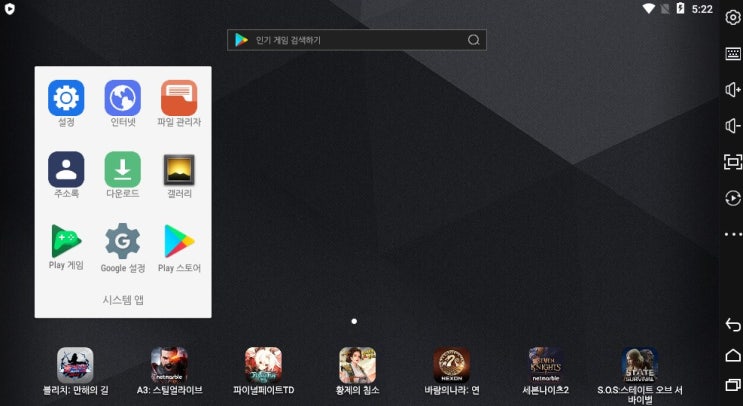
Task: Tap the Android back button
Action: pyautogui.click(x=733, y=325)
